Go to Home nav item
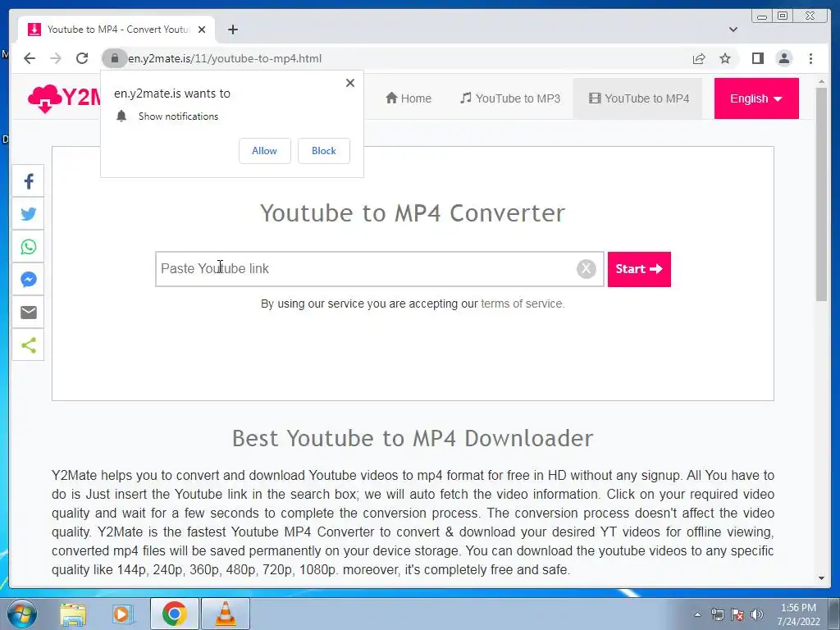 409,98
